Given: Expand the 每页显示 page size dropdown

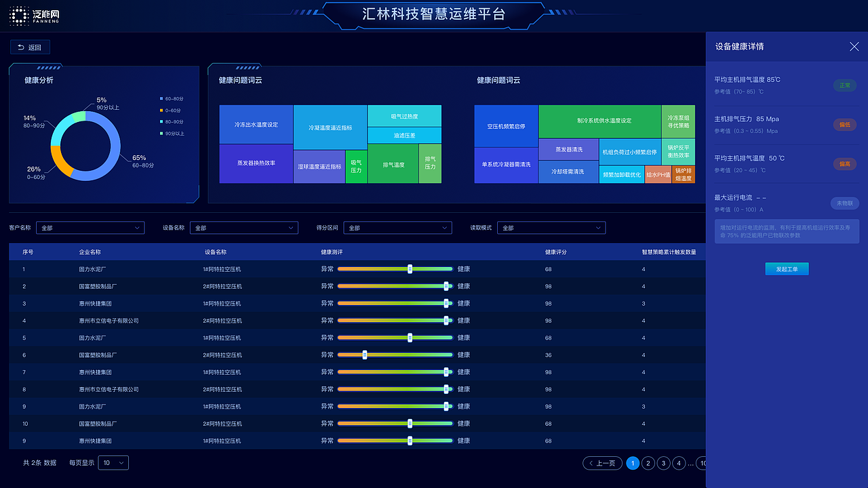Looking at the screenshot, I should [x=113, y=463].
